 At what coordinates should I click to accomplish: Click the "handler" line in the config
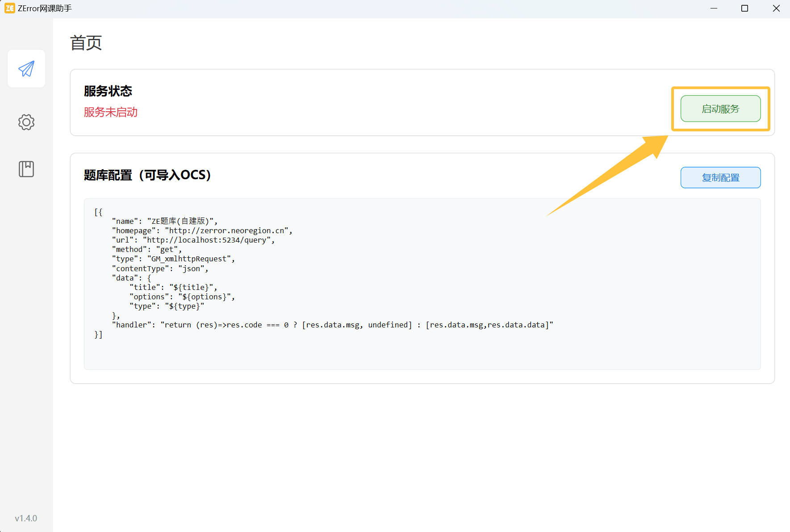point(332,325)
